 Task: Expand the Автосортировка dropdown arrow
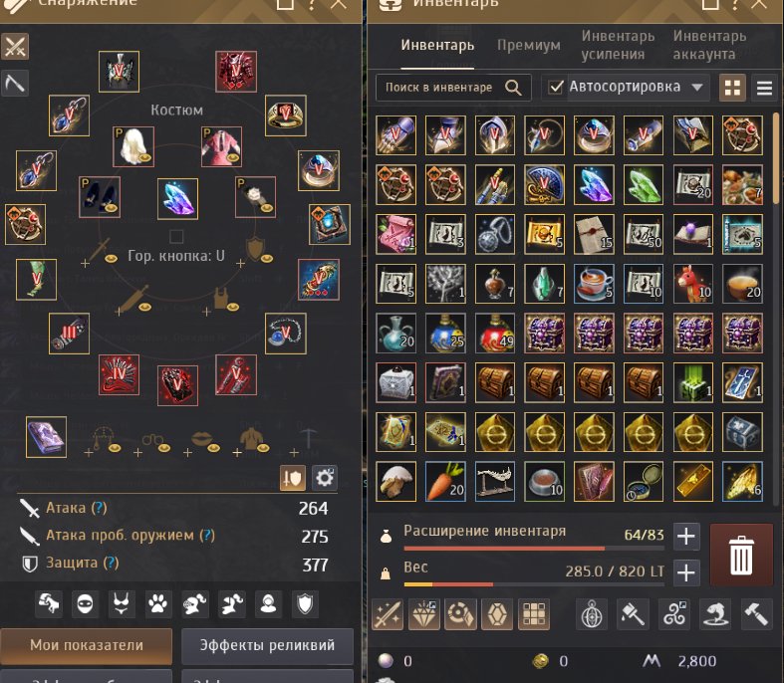(x=697, y=88)
